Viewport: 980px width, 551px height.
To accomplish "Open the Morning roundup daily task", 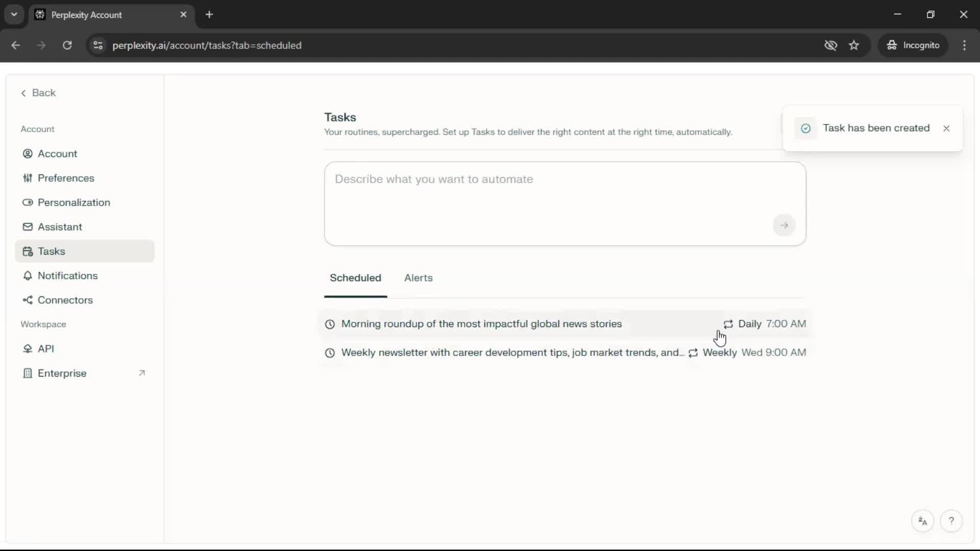I will (x=481, y=324).
